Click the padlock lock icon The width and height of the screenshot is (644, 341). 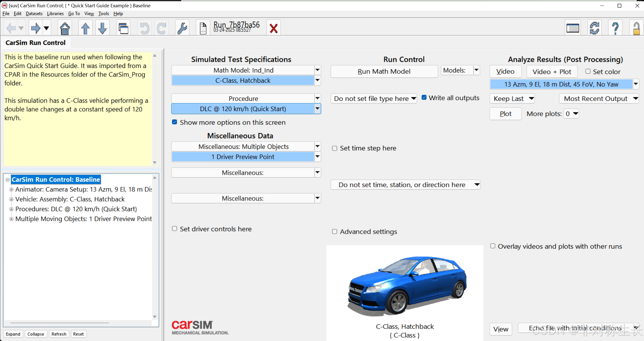tap(636, 28)
